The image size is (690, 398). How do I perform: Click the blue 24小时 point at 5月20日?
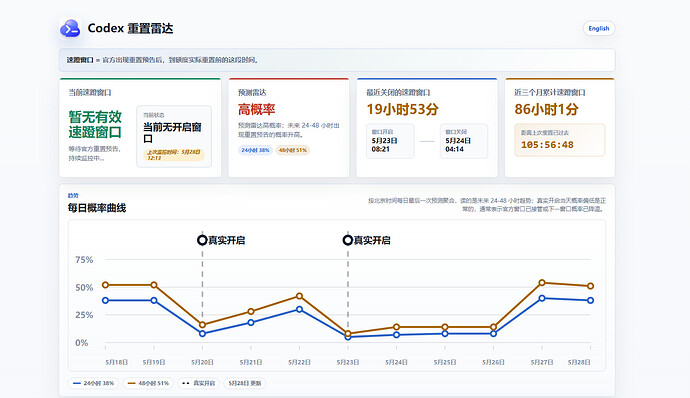pyautogui.click(x=202, y=334)
